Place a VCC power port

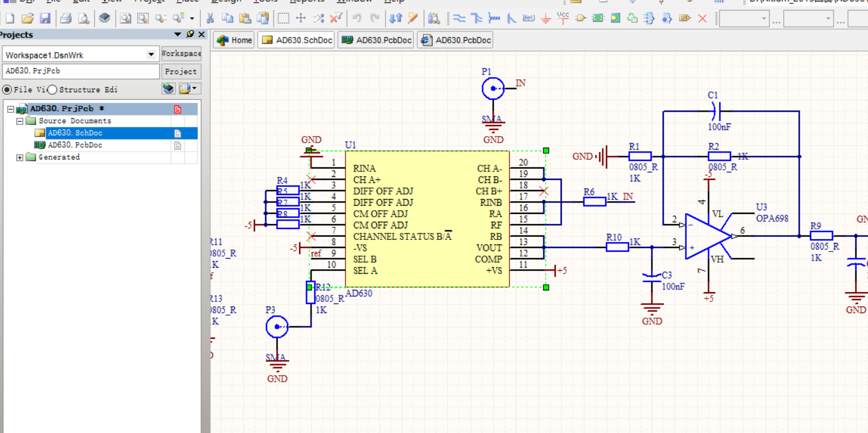click(563, 18)
